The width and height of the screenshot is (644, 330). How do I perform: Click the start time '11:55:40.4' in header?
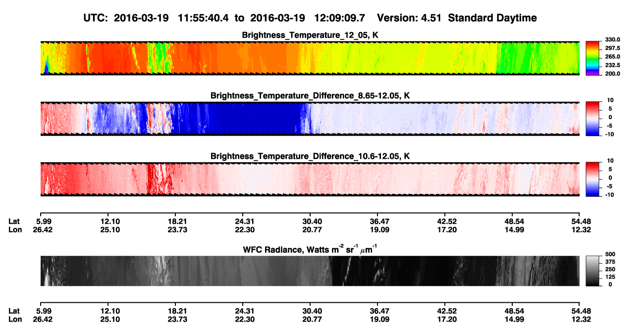pyautogui.click(x=203, y=18)
